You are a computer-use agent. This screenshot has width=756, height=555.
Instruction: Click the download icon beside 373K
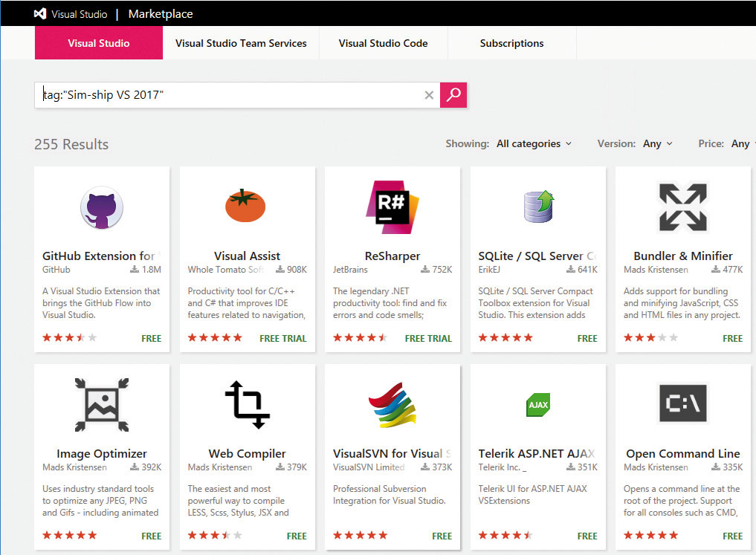tap(425, 467)
